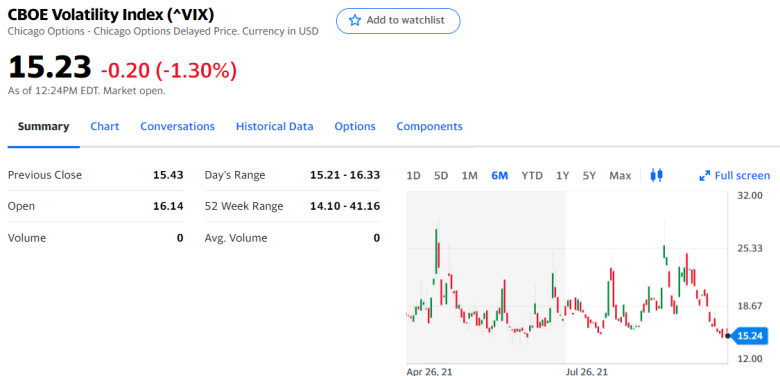This screenshot has width=780, height=376.
Task: Open the Summary tab
Action: point(43,126)
